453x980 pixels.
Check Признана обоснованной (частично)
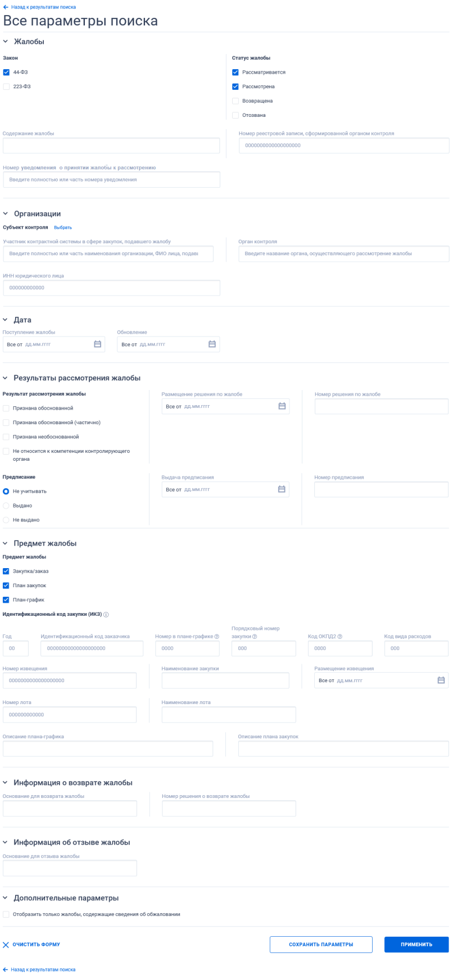pos(6,423)
